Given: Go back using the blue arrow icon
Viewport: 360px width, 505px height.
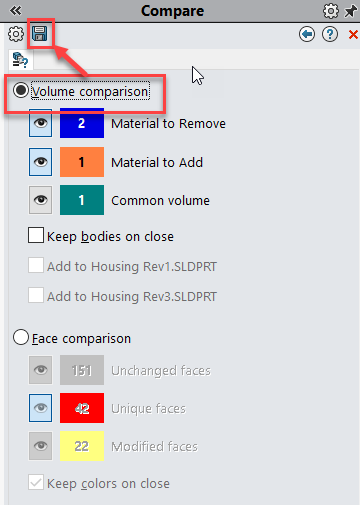Looking at the screenshot, I should click(307, 34).
